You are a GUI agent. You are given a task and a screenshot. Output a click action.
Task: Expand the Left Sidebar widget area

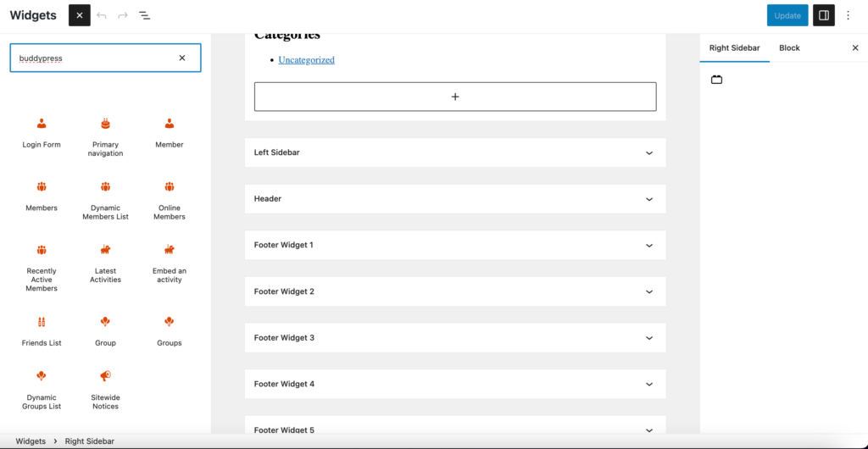(x=455, y=152)
